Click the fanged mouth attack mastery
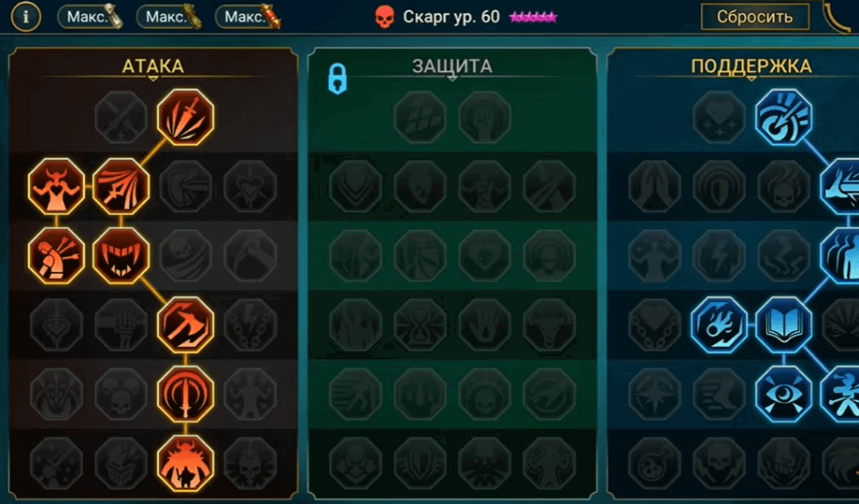 tap(121, 256)
